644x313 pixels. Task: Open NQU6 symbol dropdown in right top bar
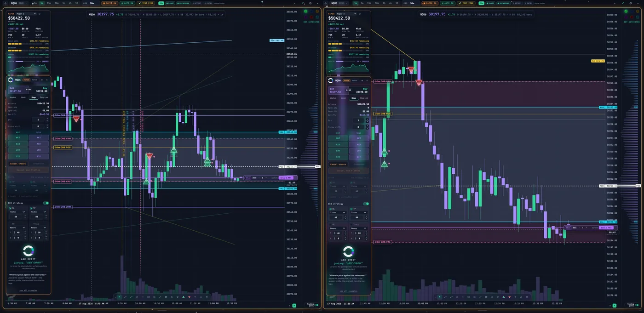340,3
